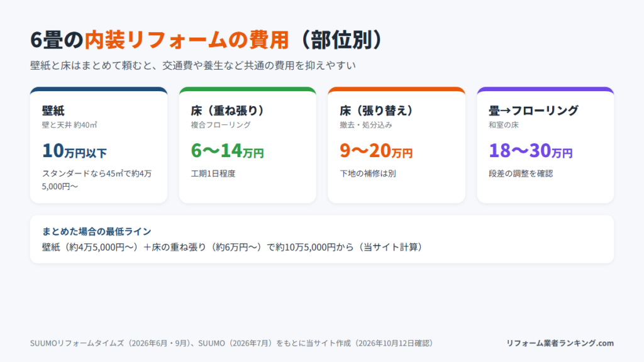Click the text 複合フローリング
Image resolution: width=644 pixels, height=362 pixels.
(221, 125)
